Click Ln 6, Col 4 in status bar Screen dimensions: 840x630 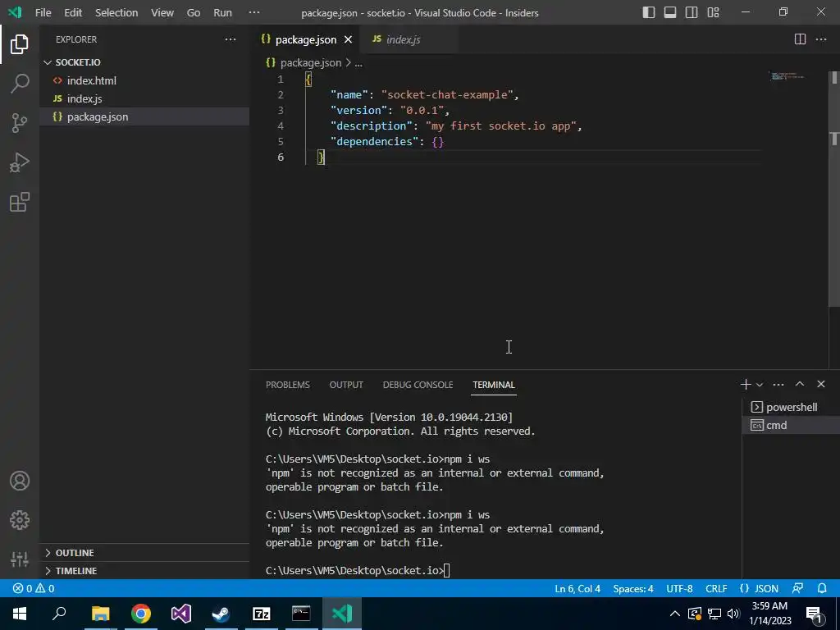pyautogui.click(x=577, y=588)
